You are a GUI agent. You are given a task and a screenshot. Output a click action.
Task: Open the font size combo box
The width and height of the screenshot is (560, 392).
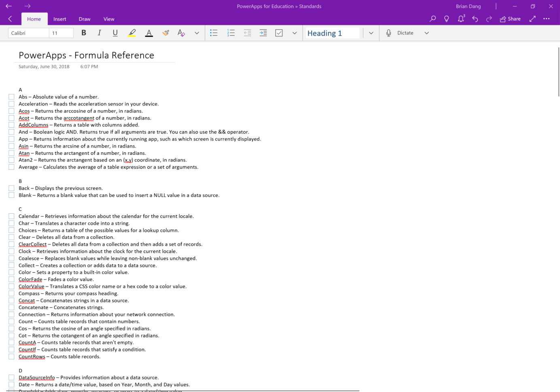click(61, 33)
